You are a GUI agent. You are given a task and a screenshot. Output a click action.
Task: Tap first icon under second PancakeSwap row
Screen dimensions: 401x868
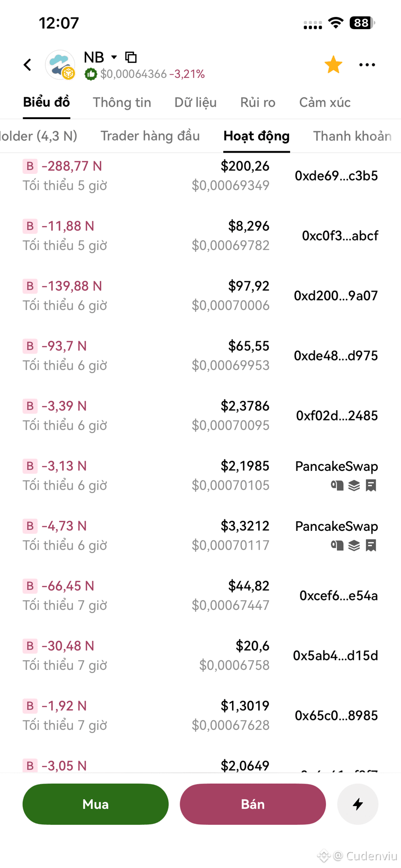coord(337,545)
